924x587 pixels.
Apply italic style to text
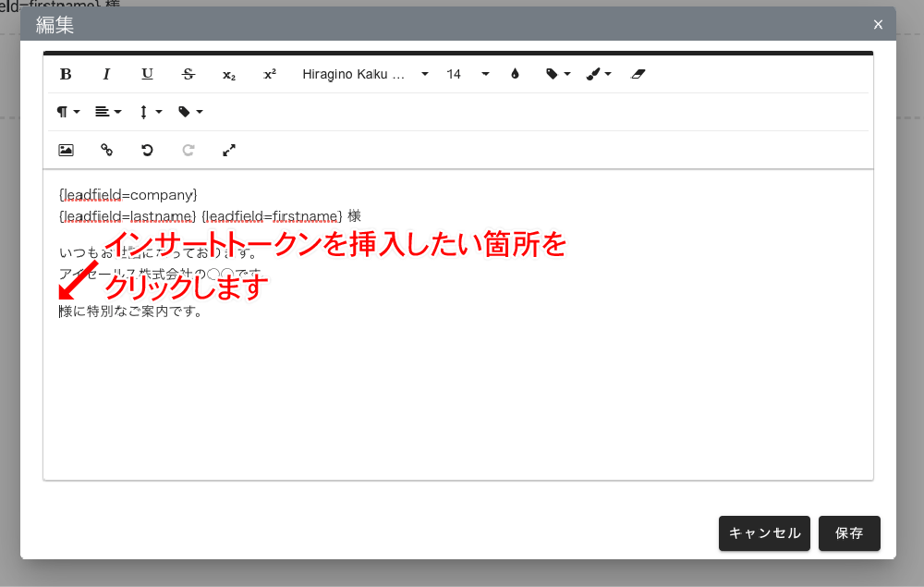click(x=106, y=74)
